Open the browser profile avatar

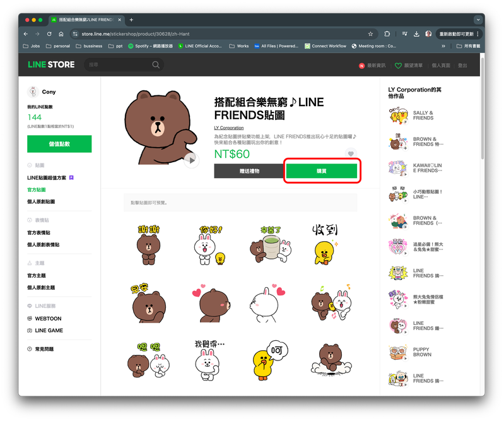click(428, 34)
